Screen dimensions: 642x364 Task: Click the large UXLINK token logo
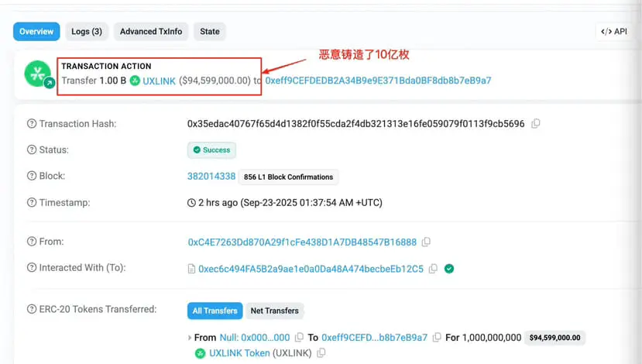tap(37, 74)
